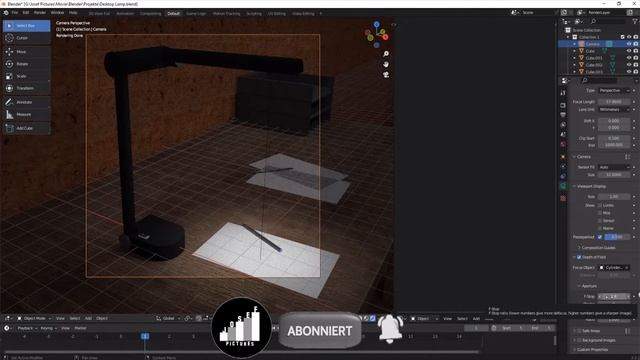Enable the Name show checkbox
Image resolution: width=640 pixels, height=360 pixels.
600,229
